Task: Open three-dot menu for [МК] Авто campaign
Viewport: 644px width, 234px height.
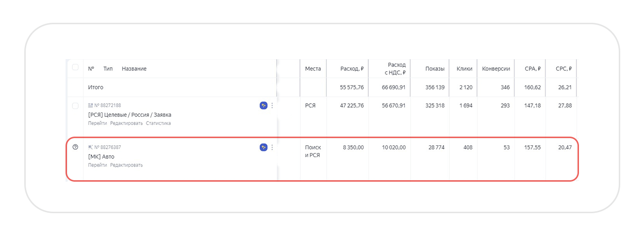Action: click(x=272, y=147)
